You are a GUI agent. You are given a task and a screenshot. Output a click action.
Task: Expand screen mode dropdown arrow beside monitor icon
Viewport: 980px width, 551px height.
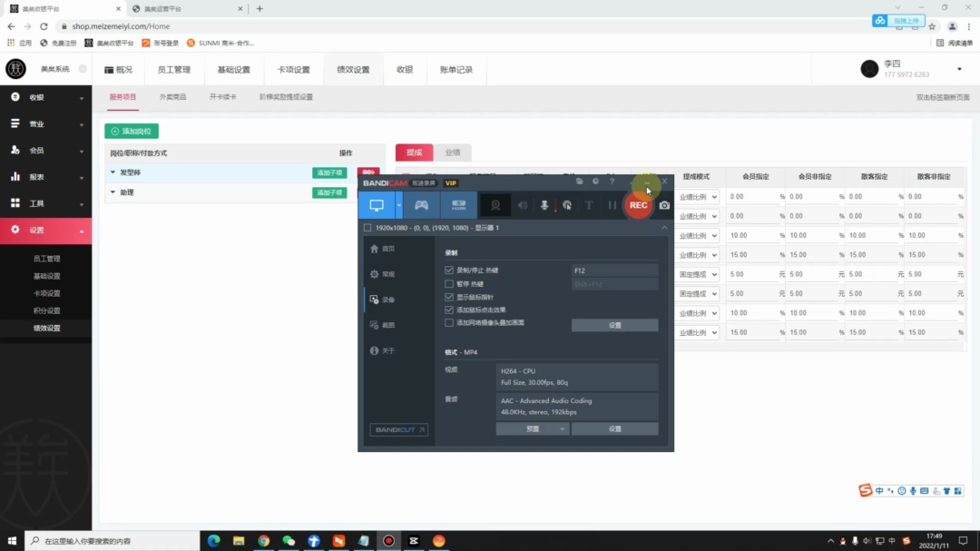(397, 205)
